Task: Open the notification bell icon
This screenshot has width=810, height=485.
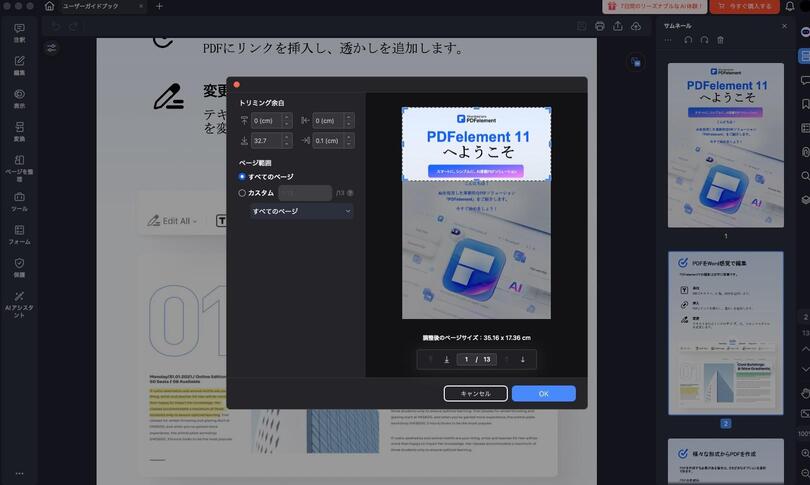Action: click(790, 6)
